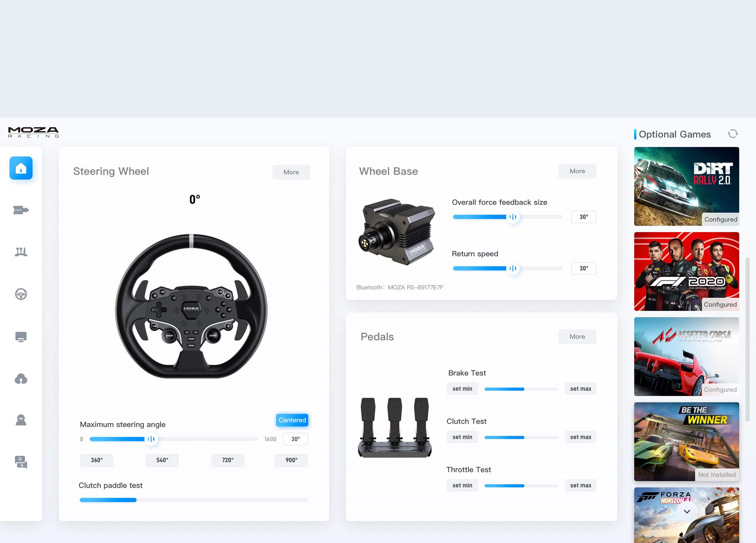Click the cloud upload sidebar icon

click(x=21, y=379)
